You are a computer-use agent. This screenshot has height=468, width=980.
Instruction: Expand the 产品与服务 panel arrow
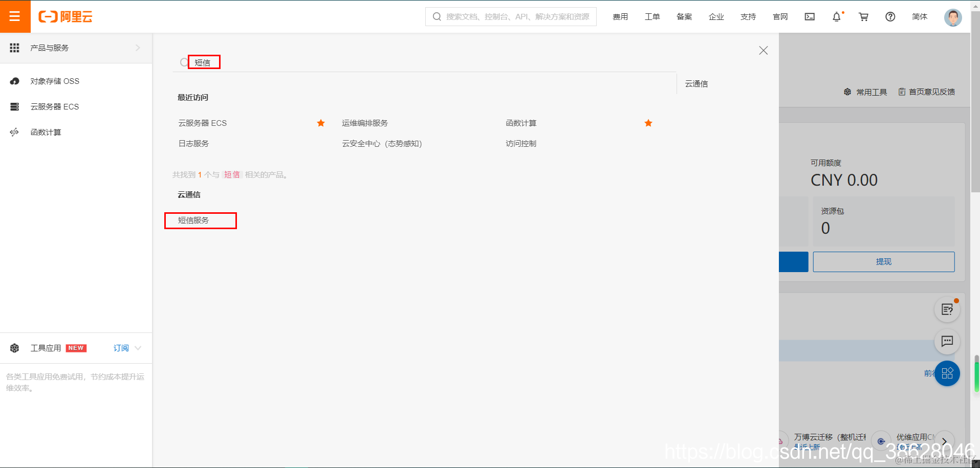tap(137, 48)
